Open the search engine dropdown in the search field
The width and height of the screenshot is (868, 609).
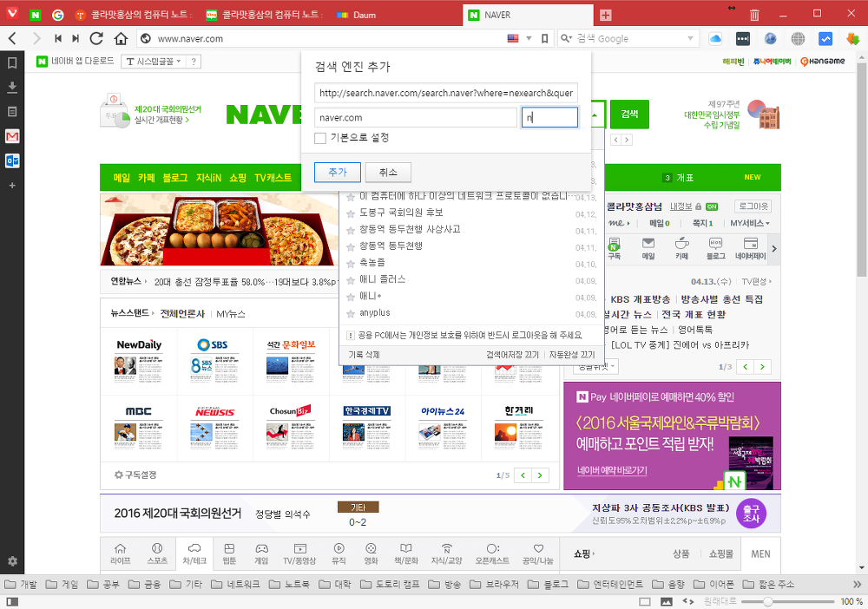point(569,38)
